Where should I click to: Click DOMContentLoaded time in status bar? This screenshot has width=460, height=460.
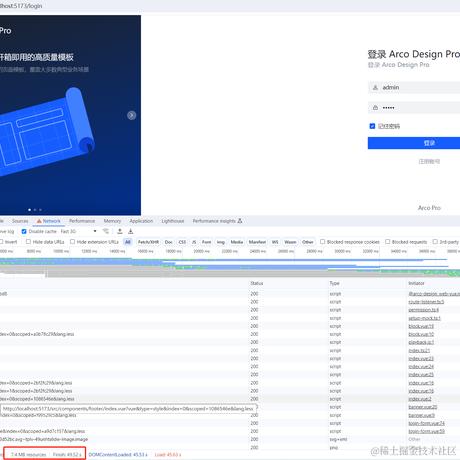(118, 454)
